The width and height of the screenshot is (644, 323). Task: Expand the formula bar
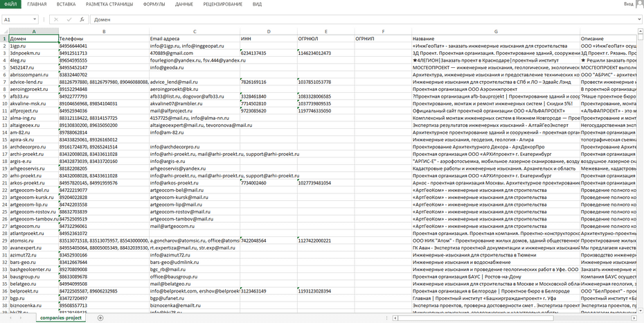tap(638, 19)
